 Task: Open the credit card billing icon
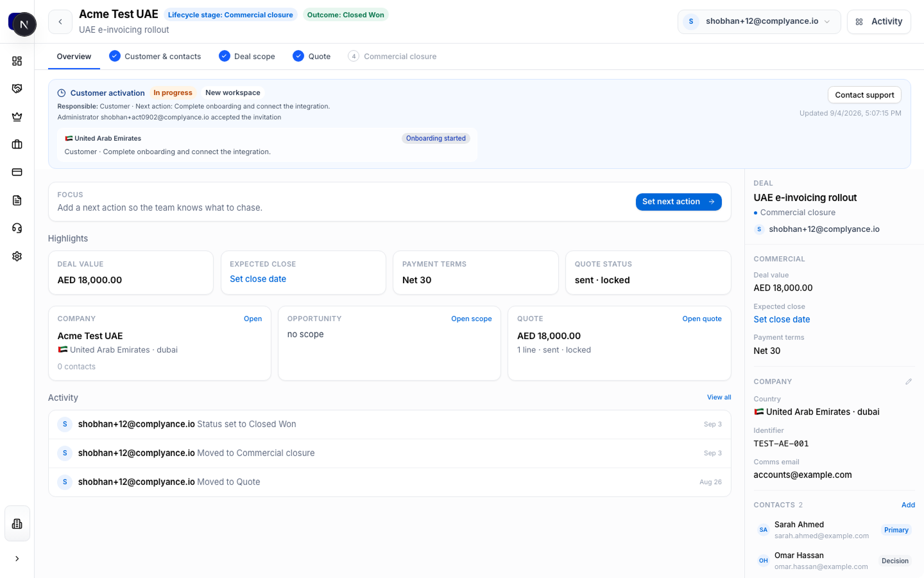tap(17, 172)
